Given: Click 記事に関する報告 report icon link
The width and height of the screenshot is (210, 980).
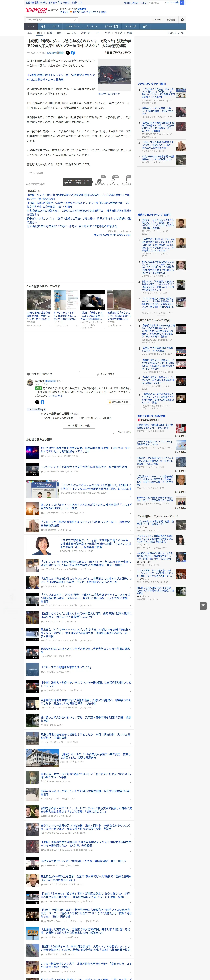Looking at the screenshot, I should [x=36, y=184].
